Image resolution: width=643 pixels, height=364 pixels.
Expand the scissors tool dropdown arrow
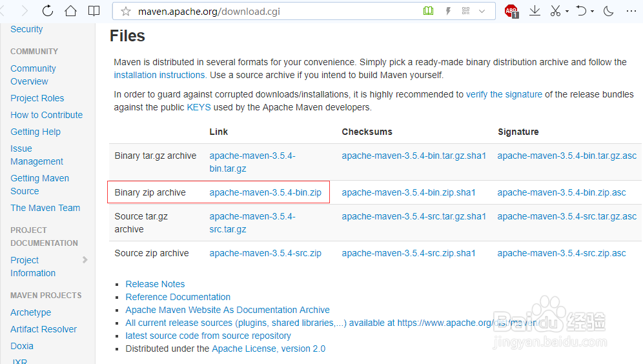[567, 12]
